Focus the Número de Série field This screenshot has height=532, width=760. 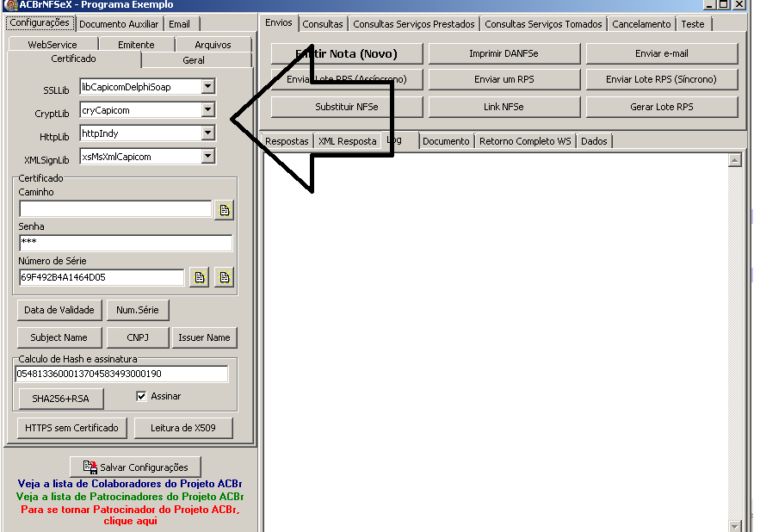pos(102,277)
